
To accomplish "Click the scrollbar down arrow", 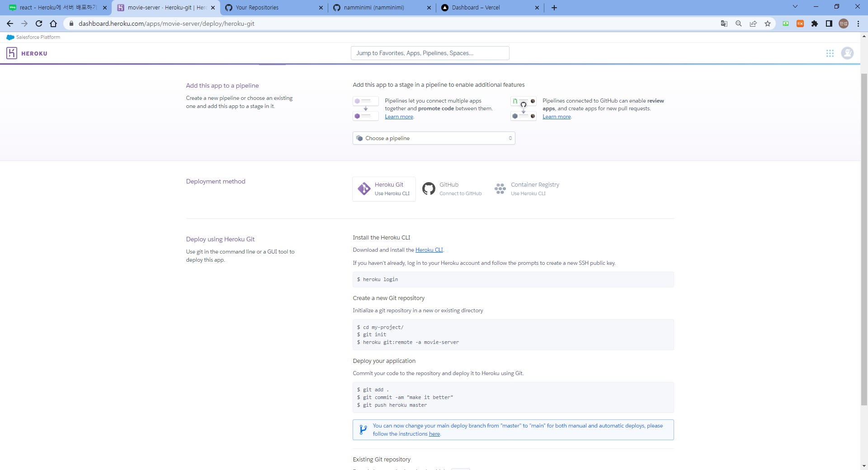I will [x=864, y=466].
